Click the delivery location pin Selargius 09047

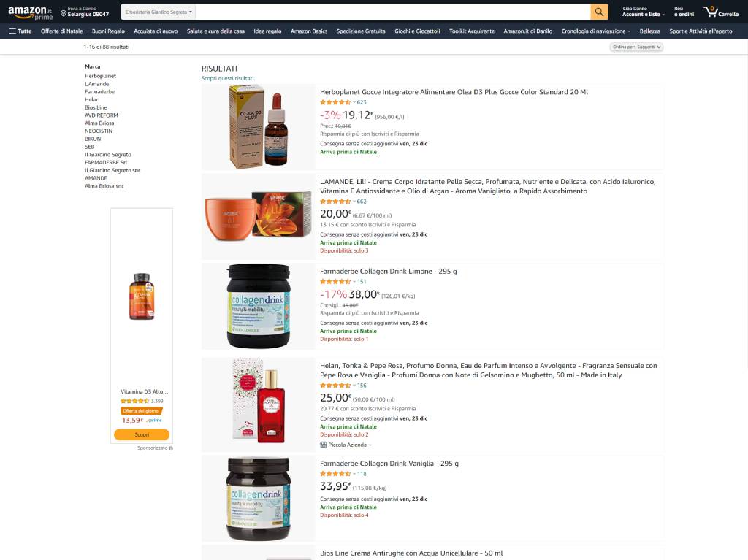tap(85, 12)
